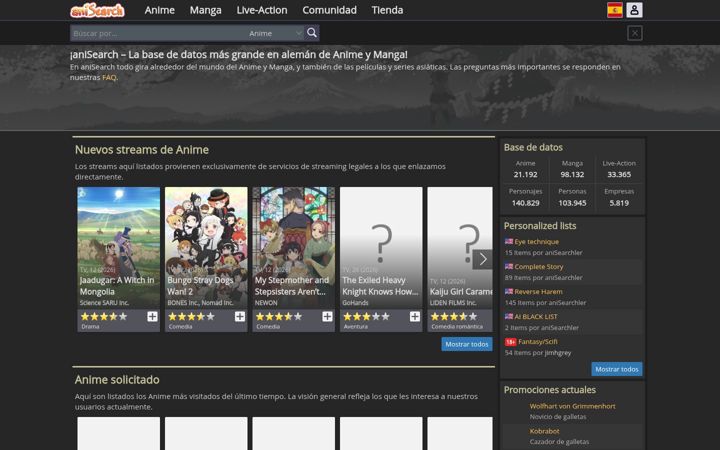Click Mostrar todos under Personalized lists
This screenshot has height=450, width=720.
click(x=617, y=369)
